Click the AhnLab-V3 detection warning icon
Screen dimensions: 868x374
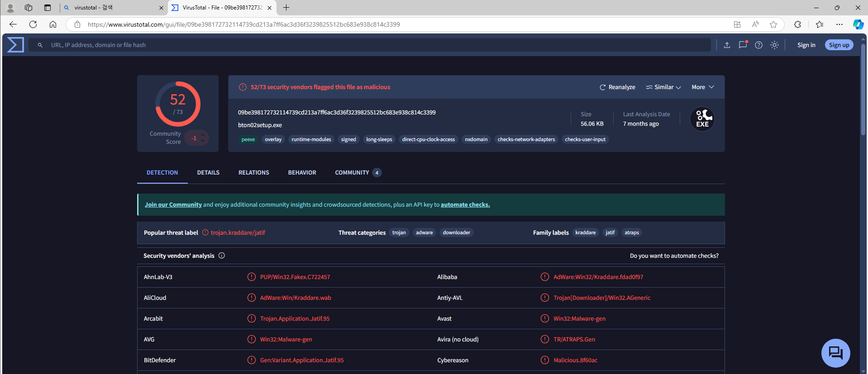(252, 277)
